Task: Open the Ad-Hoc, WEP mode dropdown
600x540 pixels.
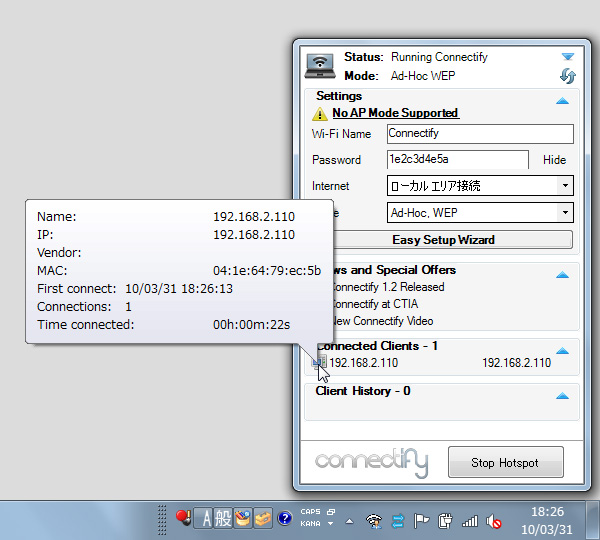Action: coord(480,212)
